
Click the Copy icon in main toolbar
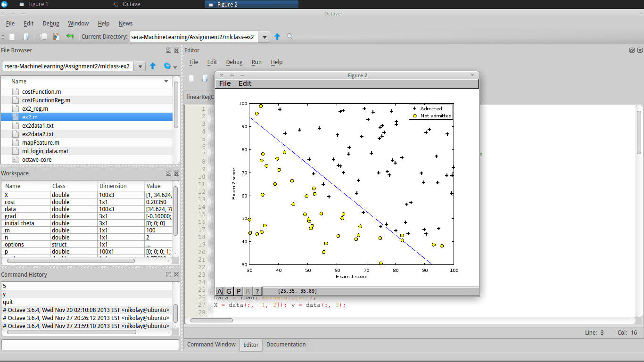pos(43,36)
